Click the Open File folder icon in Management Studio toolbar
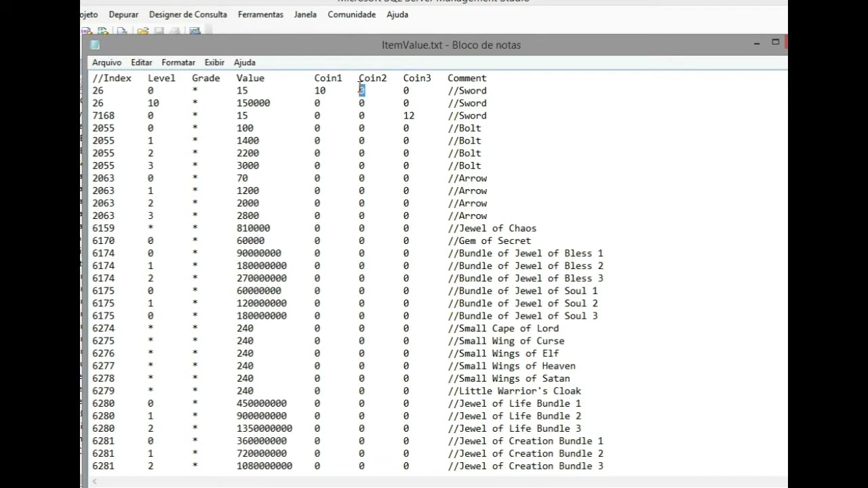This screenshot has width=868, height=488. (x=142, y=31)
